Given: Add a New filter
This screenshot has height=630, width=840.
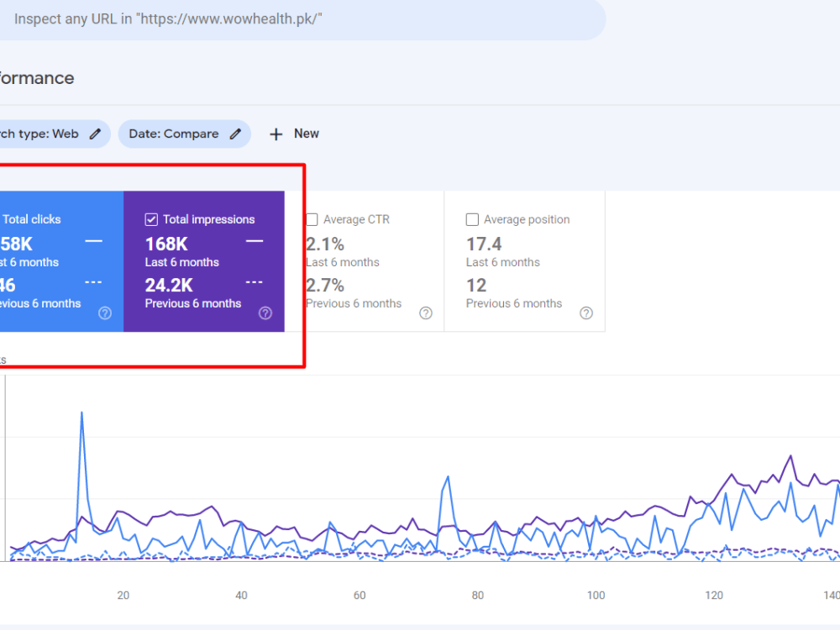Looking at the screenshot, I should (294, 134).
